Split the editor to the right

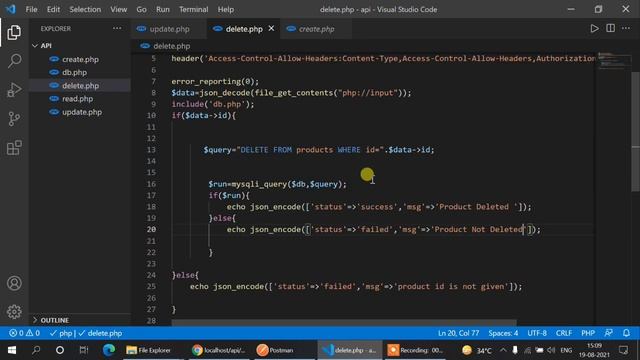610,29
